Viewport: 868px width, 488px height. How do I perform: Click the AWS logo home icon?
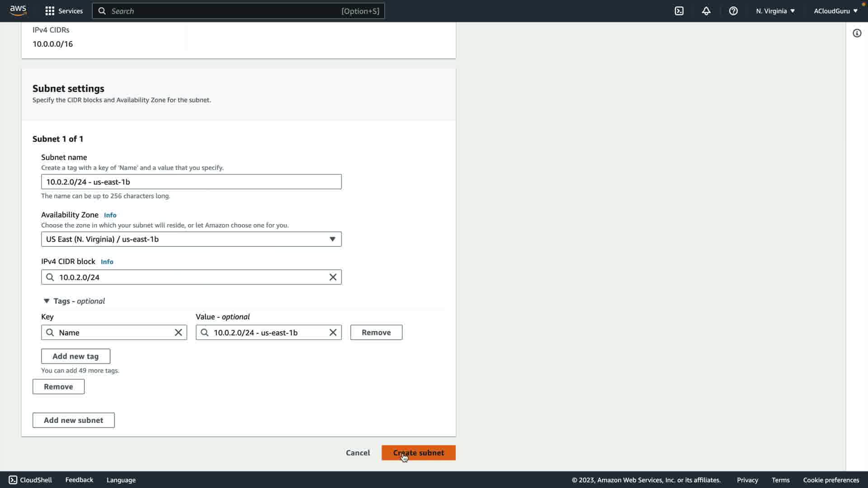[x=18, y=10]
